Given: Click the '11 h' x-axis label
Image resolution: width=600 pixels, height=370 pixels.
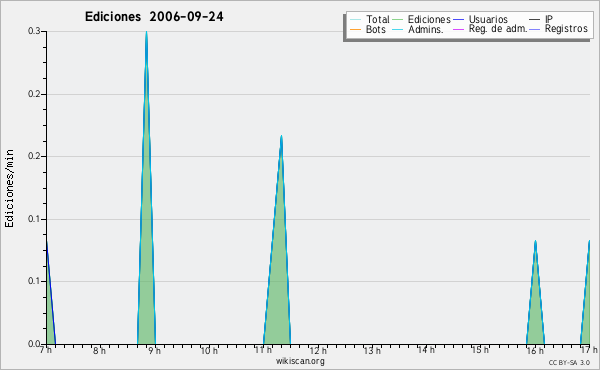Looking at the screenshot, I should [x=263, y=350].
